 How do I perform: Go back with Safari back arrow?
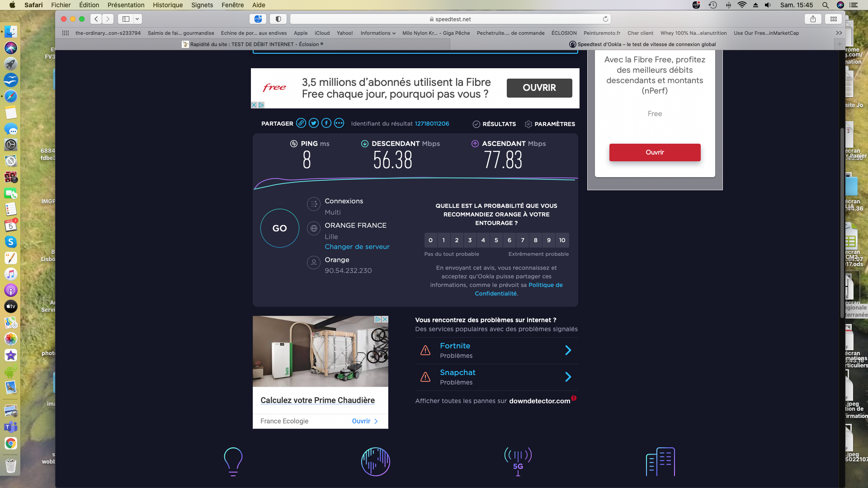point(96,19)
